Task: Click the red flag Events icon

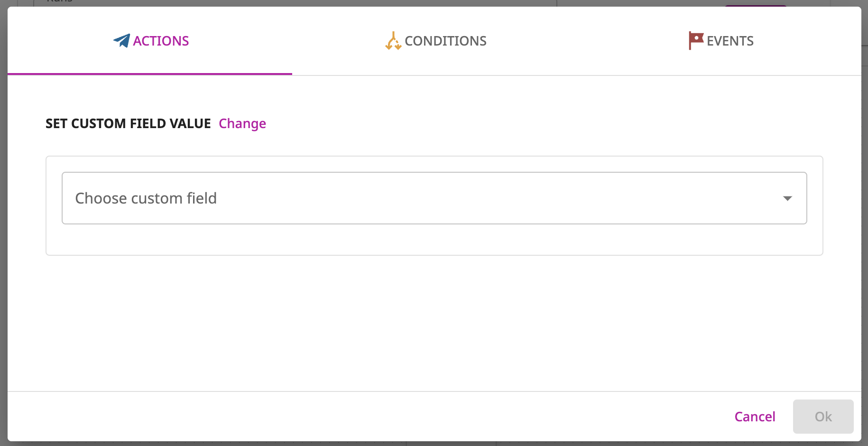Action: 696,41
